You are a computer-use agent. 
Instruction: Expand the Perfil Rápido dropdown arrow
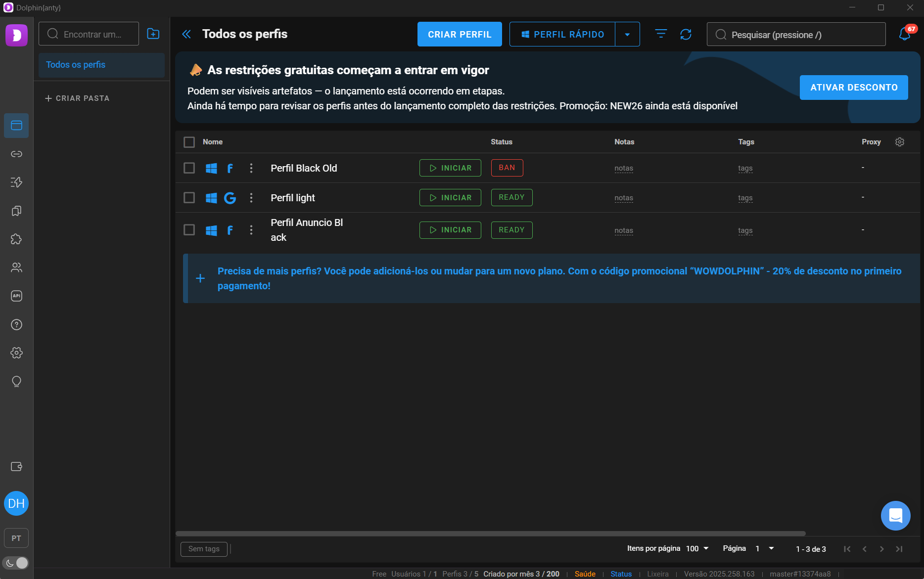(627, 35)
